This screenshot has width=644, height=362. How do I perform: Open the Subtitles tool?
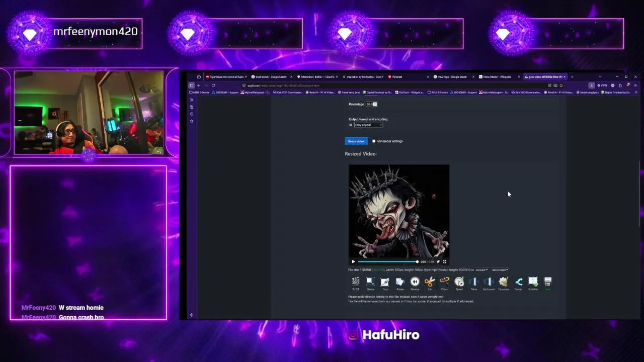(x=533, y=283)
